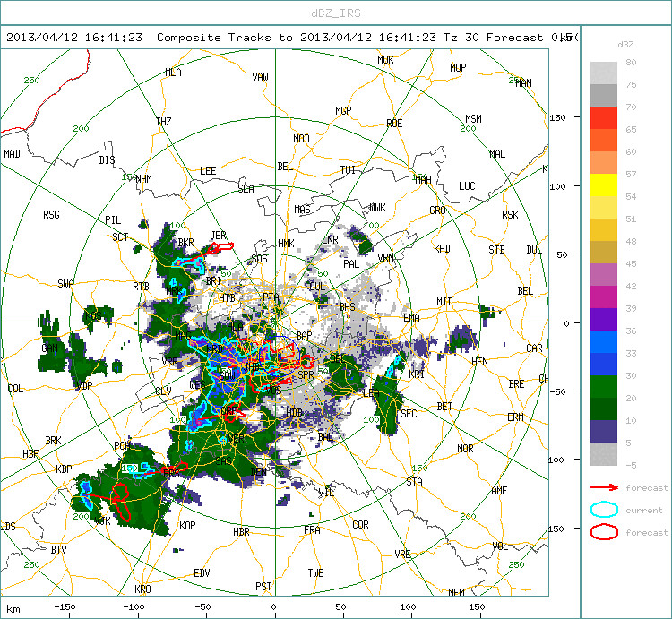Click the THZ station label
The height and width of the screenshot is (619, 672).
(164, 122)
